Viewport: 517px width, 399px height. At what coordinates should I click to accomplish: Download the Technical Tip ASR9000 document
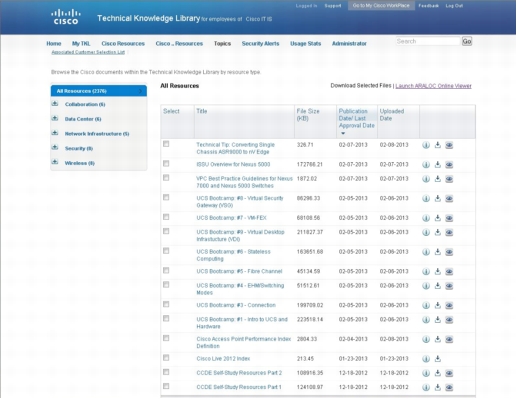(x=438, y=145)
